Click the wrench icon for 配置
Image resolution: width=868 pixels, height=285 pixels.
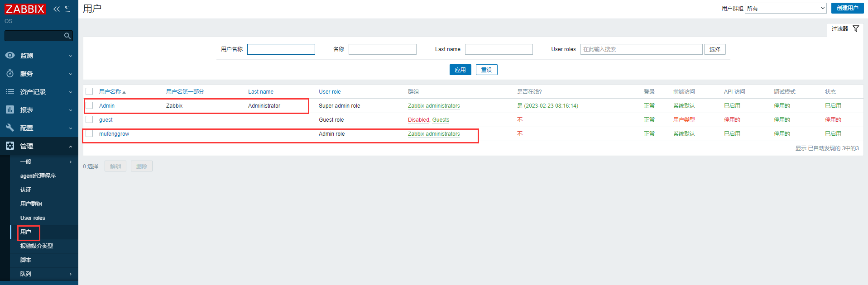click(10, 128)
